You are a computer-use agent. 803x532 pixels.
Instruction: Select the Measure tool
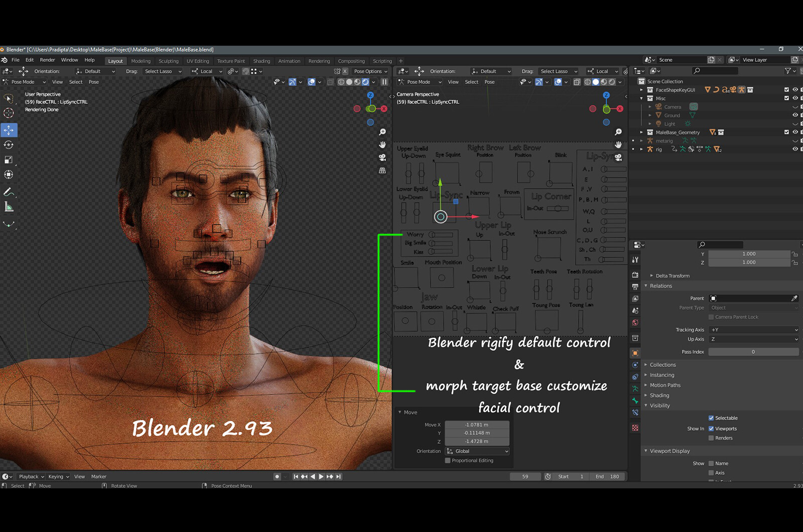[8, 206]
